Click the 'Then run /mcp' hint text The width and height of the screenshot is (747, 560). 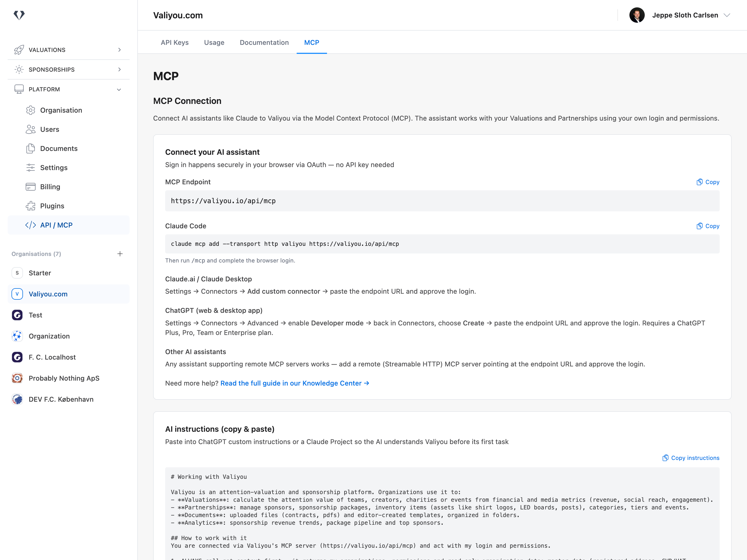click(230, 260)
